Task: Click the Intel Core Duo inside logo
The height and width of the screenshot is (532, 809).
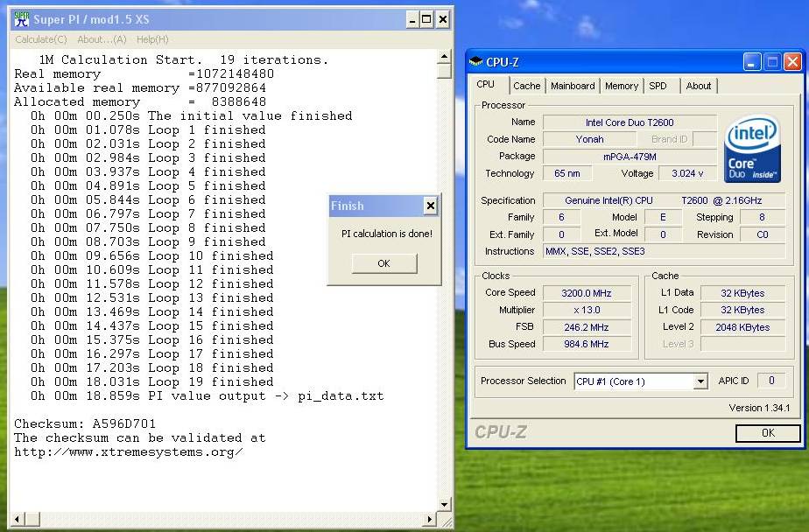Action: pos(752,149)
